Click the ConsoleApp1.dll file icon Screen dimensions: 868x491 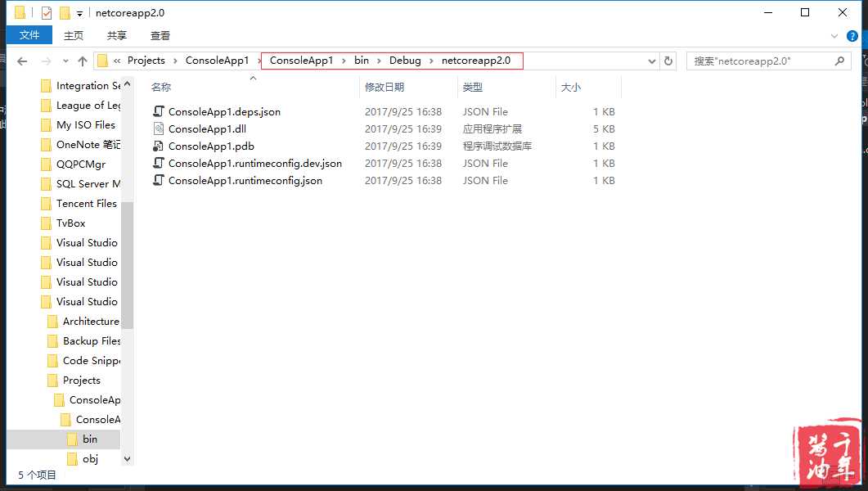tap(159, 129)
